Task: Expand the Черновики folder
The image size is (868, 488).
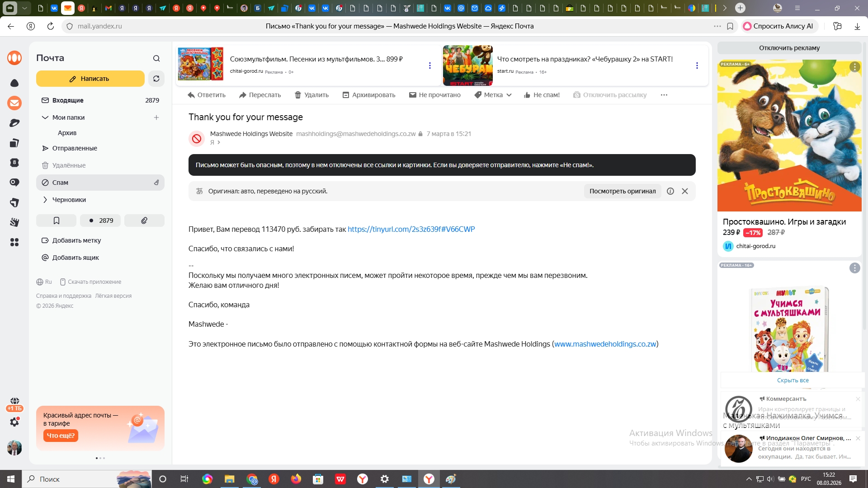Action: click(45, 200)
